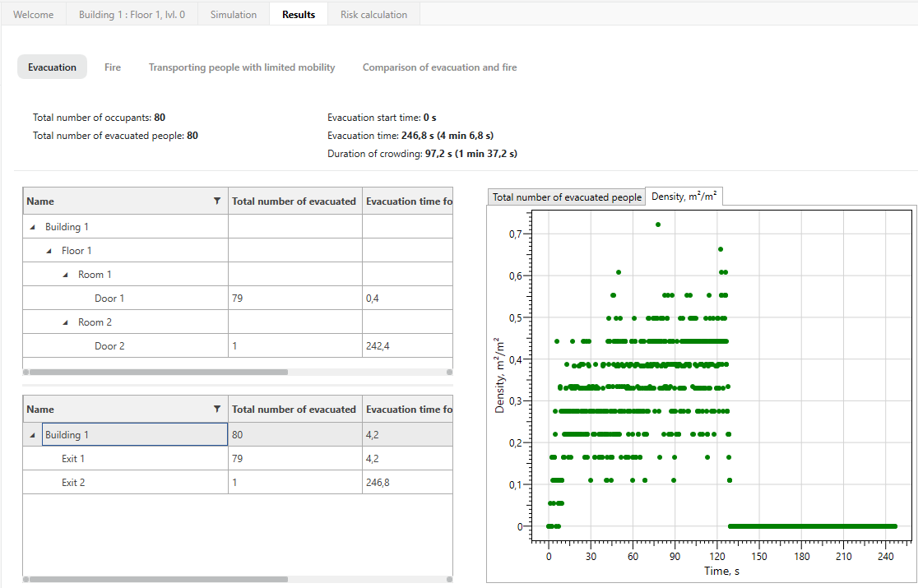Screen dimensions: 918x588
Task: Open the Name filter in the exits table
Action: (x=217, y=409)
